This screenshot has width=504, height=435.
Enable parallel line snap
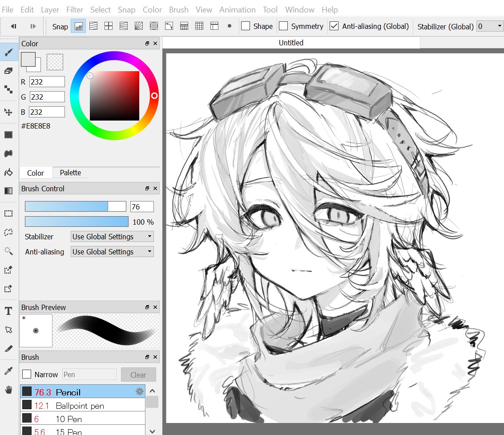click(x=93, y=26)
